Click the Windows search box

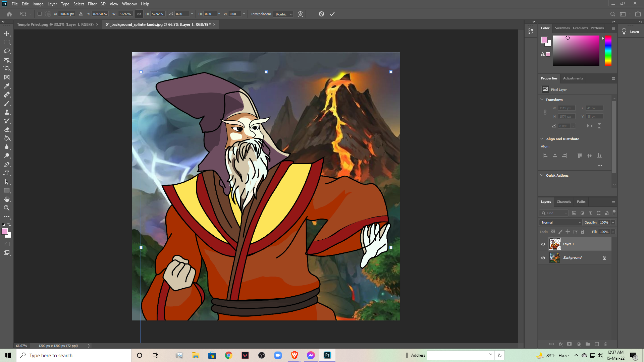click(x=74, y=355)
